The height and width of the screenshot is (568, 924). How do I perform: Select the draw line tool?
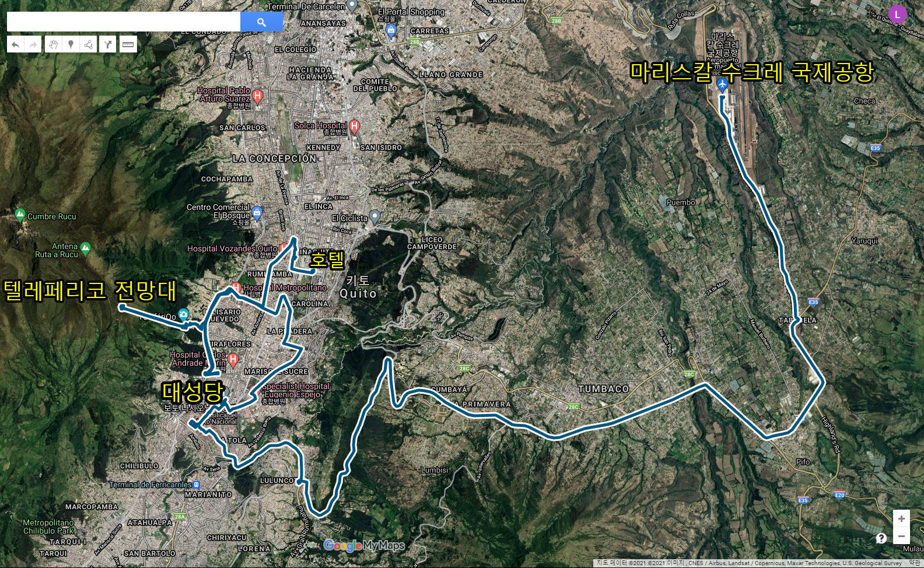pyautogui.click(x=88, y=44)
